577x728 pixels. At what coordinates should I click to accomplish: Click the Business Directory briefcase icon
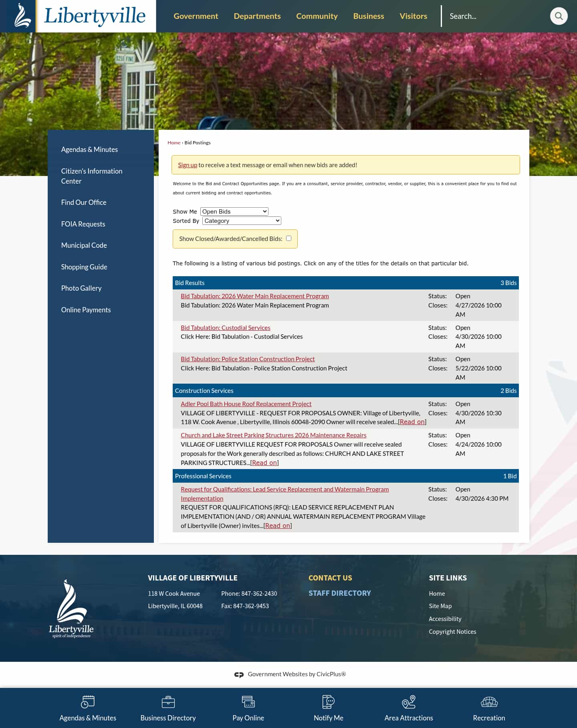pyautogui.click(x=168, y=702)
